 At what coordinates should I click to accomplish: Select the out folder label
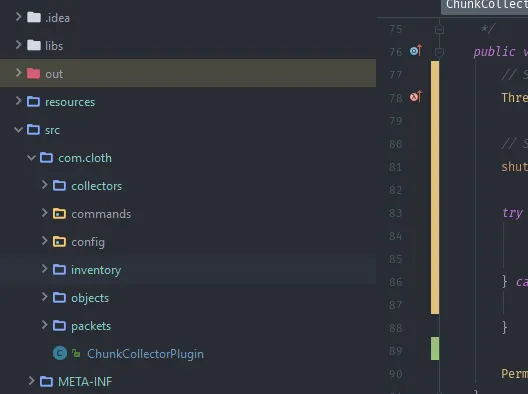[x=54, y=74]
